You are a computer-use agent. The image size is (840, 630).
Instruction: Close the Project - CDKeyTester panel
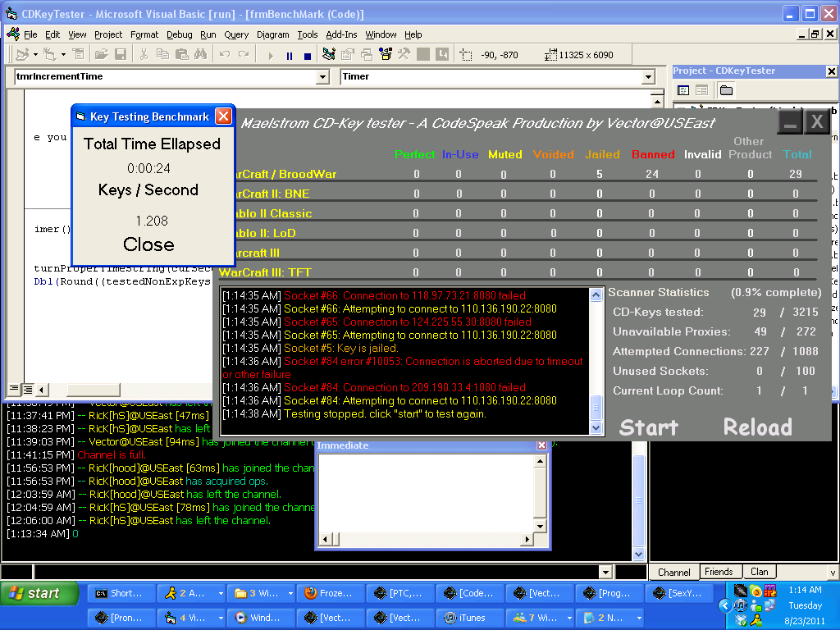tap(831, 71)
